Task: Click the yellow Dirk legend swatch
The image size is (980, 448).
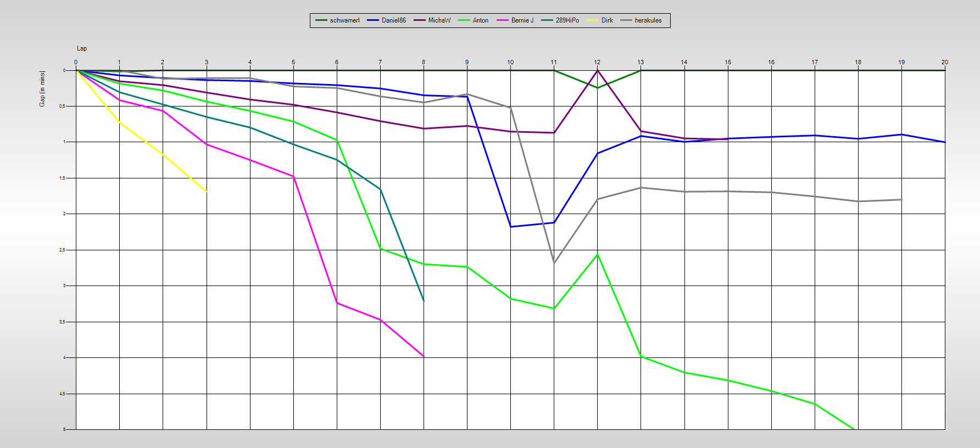Action: click(592, 20)
